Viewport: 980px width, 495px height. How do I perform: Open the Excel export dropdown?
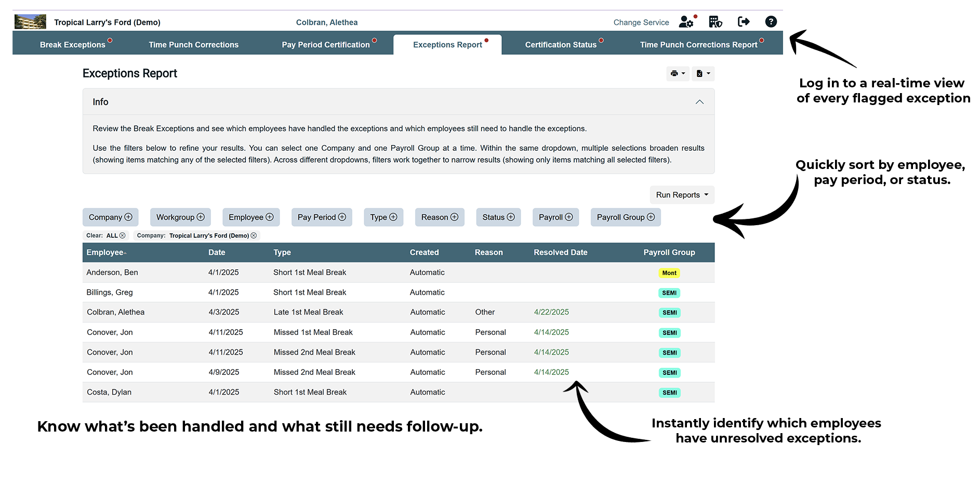(703, 74)
